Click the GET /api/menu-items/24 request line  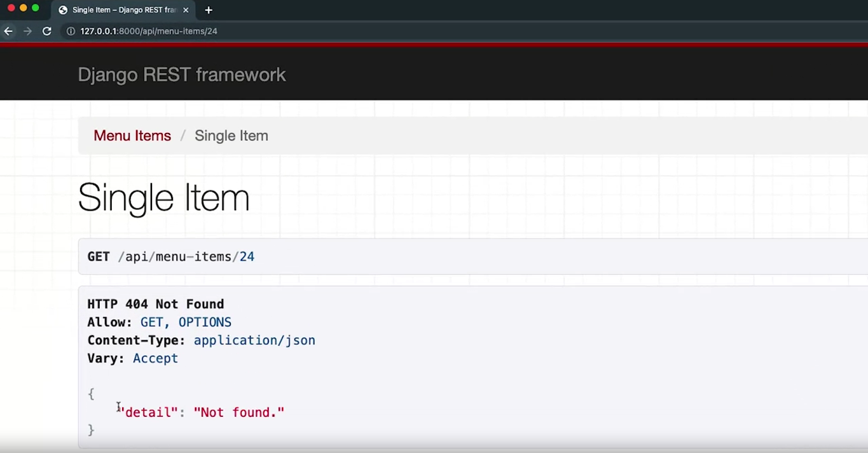[x=171, y=257]
